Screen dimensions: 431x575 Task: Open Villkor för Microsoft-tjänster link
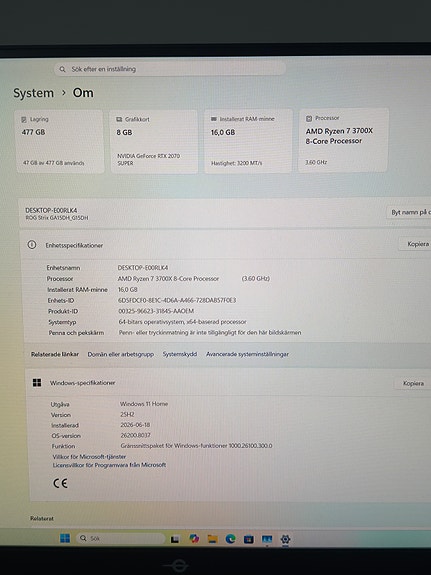(x=89, y=457)
